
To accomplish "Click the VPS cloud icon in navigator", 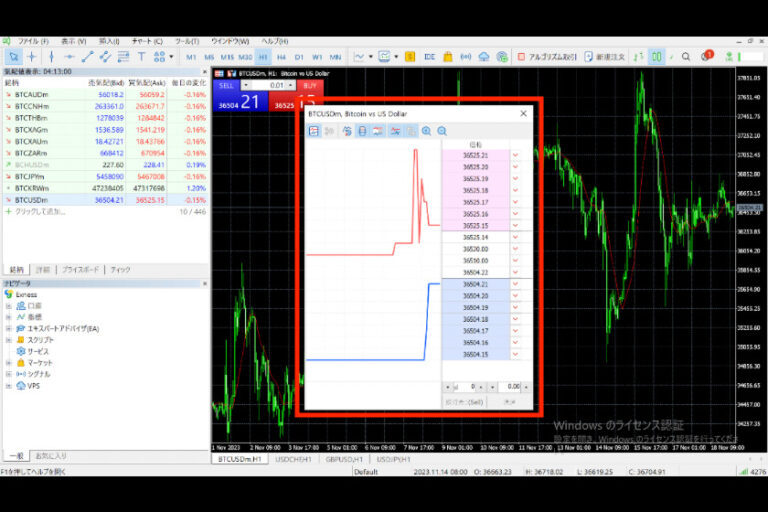I will click(20, 386).
